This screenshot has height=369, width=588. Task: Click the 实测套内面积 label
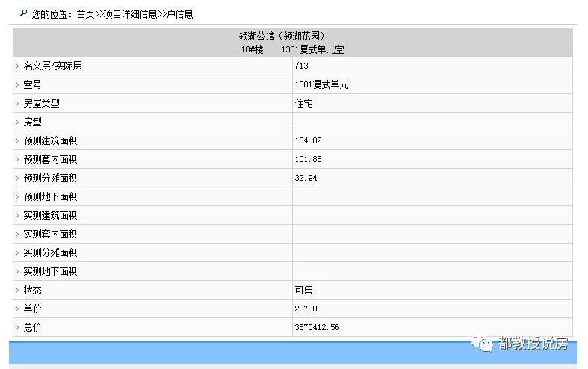(x=50, y=234)
